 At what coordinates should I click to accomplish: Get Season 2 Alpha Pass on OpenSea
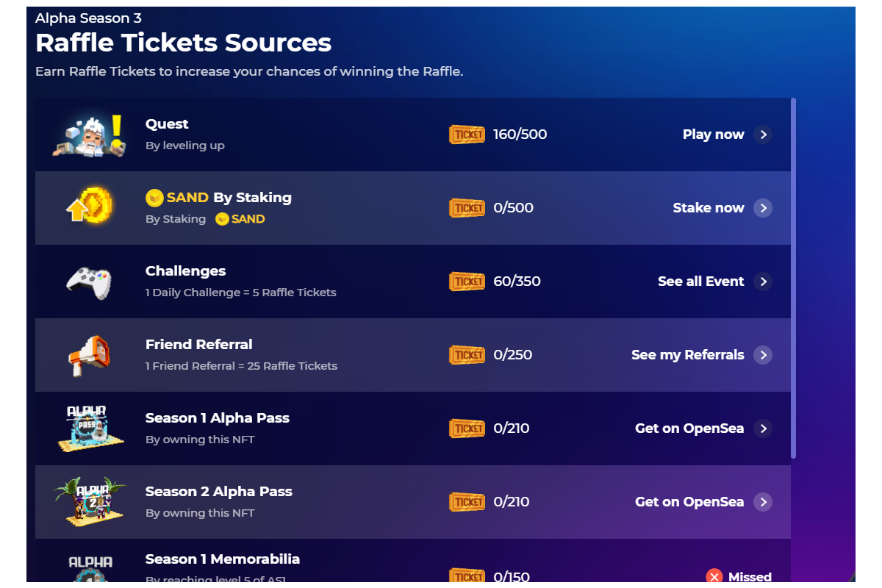689,502
